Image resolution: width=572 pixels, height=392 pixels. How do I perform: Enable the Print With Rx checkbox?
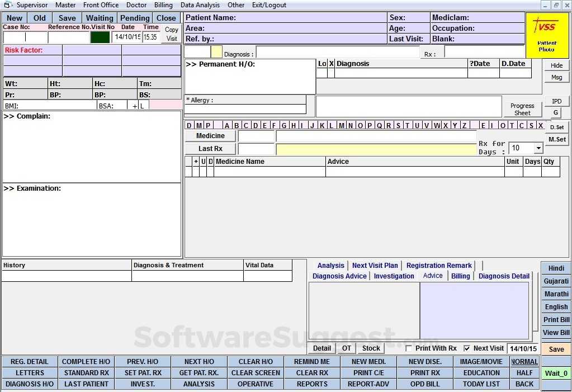click(410, 348)
